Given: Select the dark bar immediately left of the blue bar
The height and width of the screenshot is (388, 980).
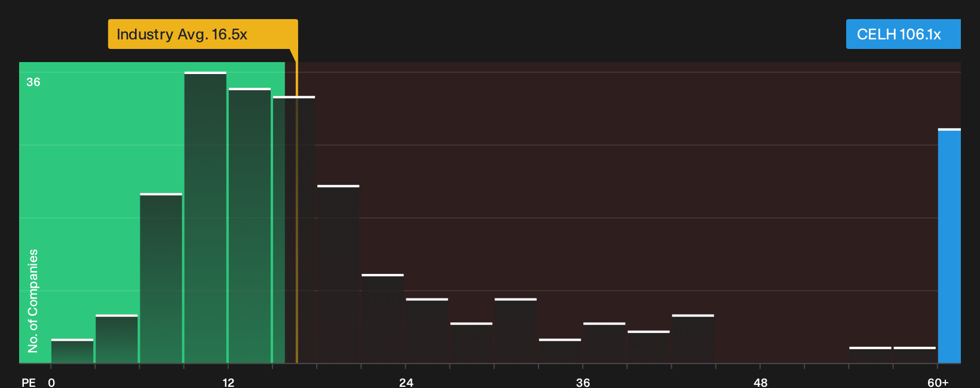Looking at the screenshot, I should coord(915,355).
